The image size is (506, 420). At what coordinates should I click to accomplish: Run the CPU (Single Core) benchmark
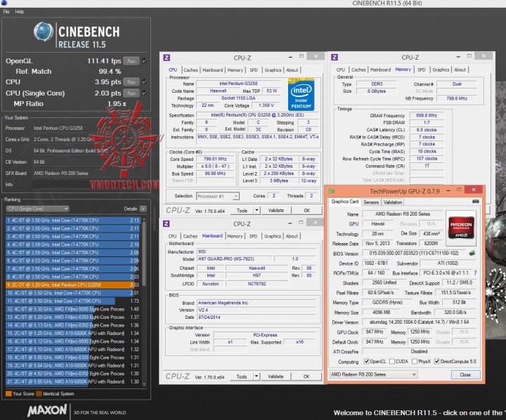131,93
